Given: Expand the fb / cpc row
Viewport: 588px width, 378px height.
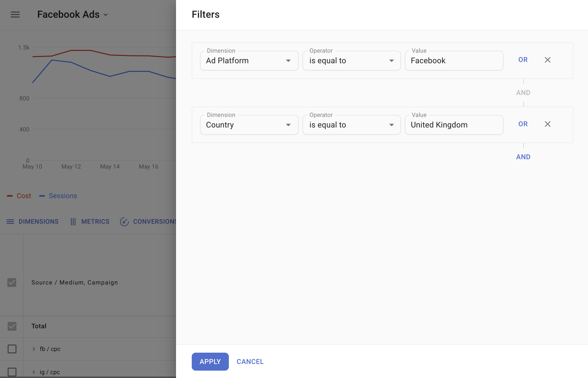Looking at the screenshot, I should (x=34, y=349).
